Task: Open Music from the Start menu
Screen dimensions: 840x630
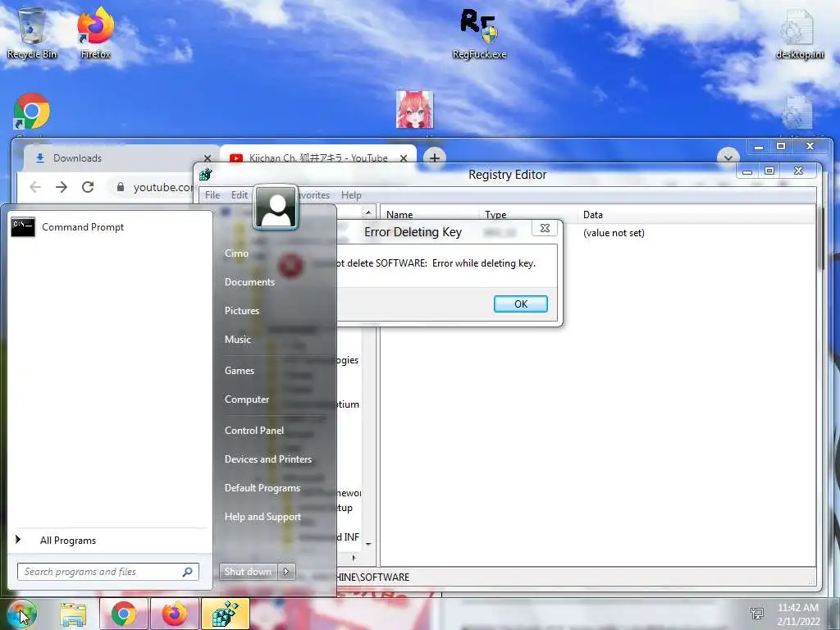Action: pyautogui.click(x=238, y=340)
